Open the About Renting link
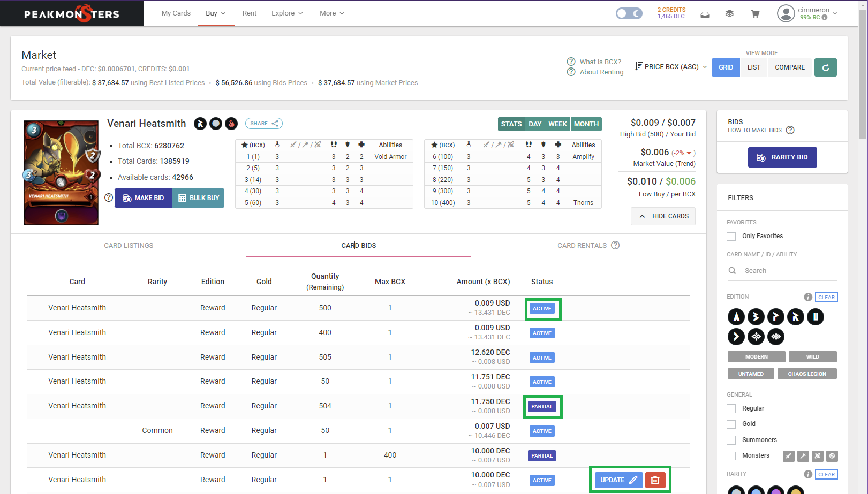 point(602,72)
